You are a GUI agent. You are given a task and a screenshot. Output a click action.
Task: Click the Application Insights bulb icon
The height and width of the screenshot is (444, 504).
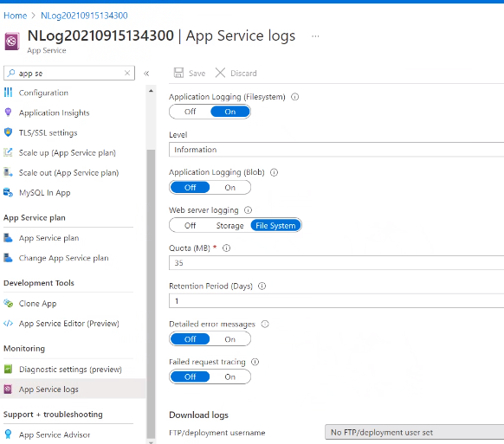(x=8, y=113)
